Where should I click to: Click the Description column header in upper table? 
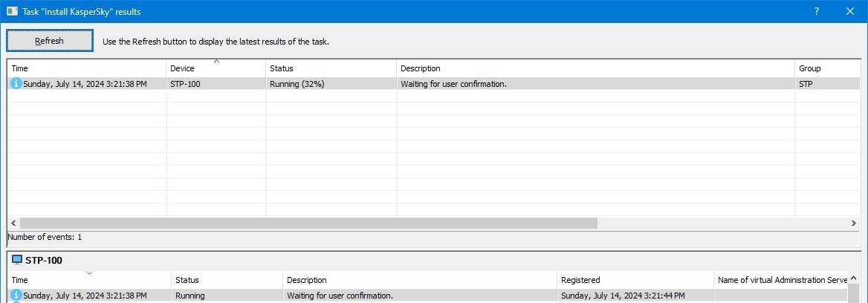pyautogui.click(x=595, y=68)
